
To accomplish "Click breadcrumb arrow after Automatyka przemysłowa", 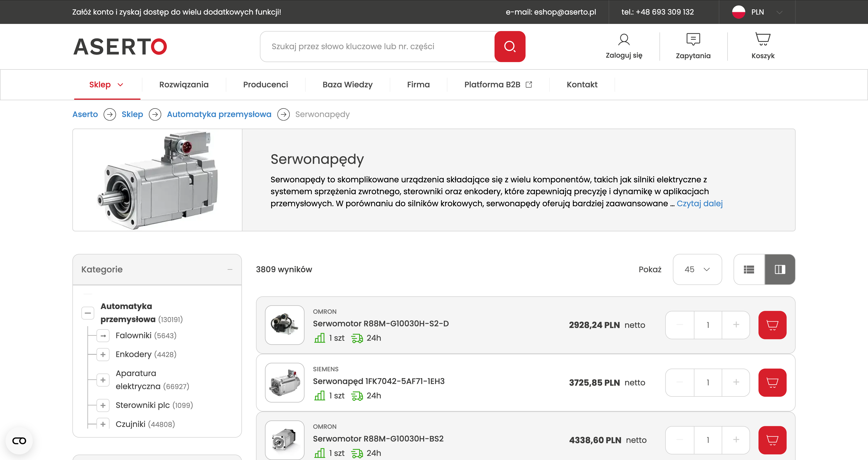I will (283, 115).
